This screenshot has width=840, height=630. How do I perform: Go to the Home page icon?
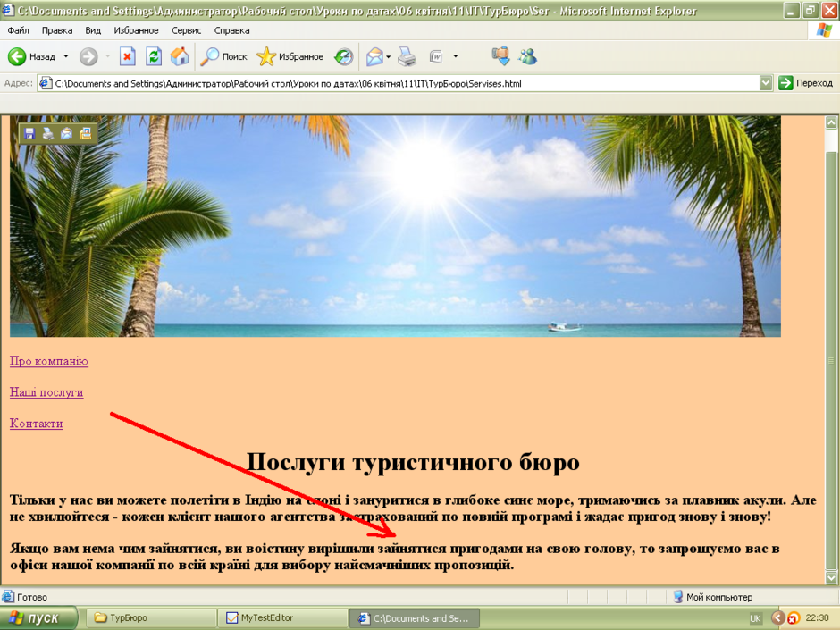[x=180, y=56]
